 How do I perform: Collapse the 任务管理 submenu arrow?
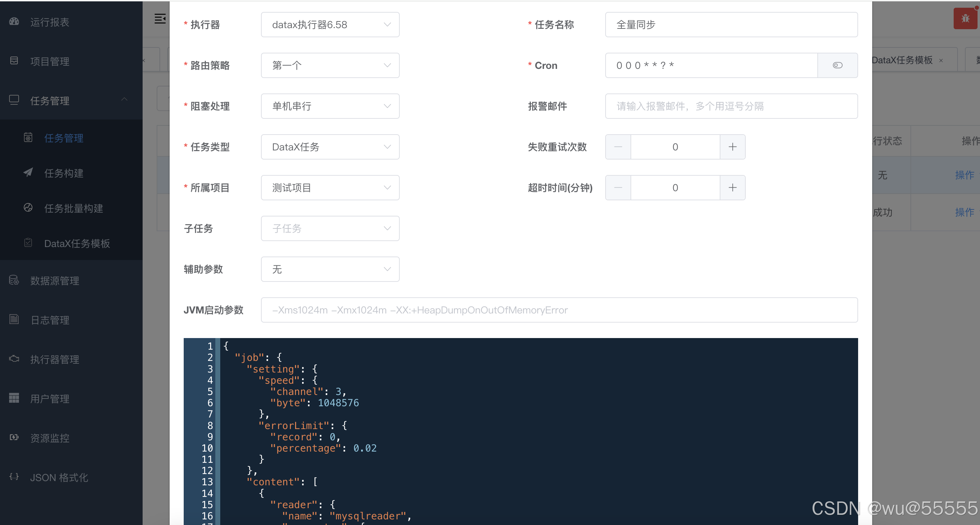coord(124,99)
